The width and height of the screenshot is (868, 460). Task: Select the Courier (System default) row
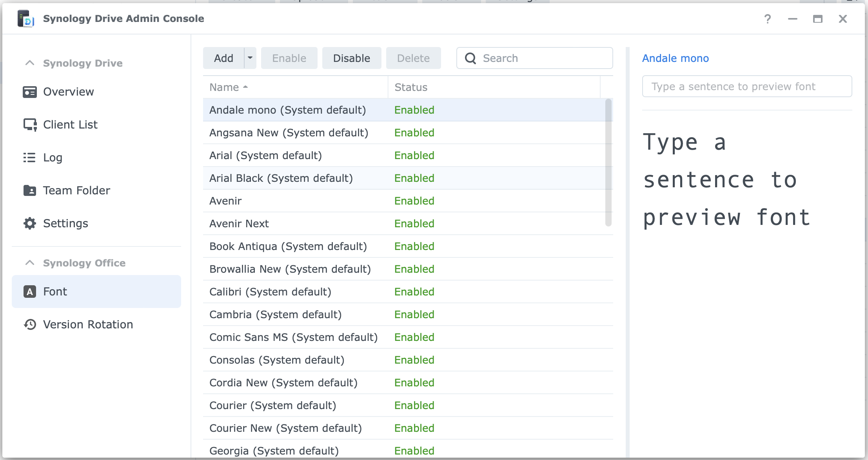pos(408,406)
